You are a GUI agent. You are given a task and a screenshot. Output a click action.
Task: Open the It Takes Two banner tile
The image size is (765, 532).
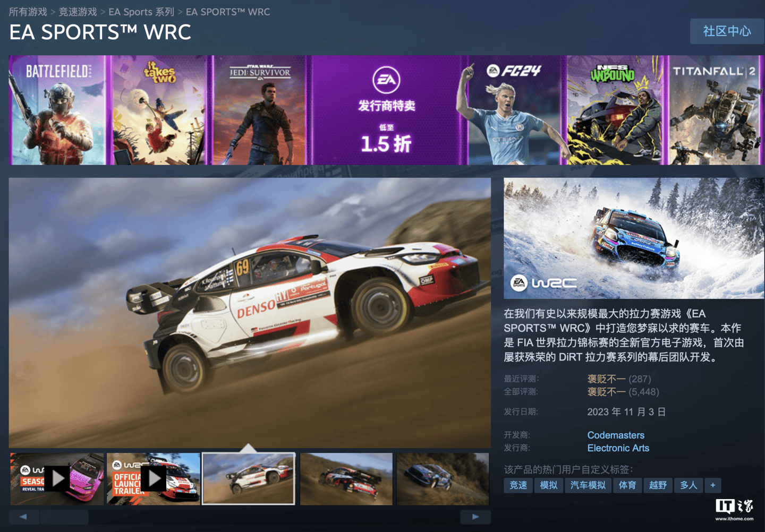pyautogui.click(x=159, y=110)
